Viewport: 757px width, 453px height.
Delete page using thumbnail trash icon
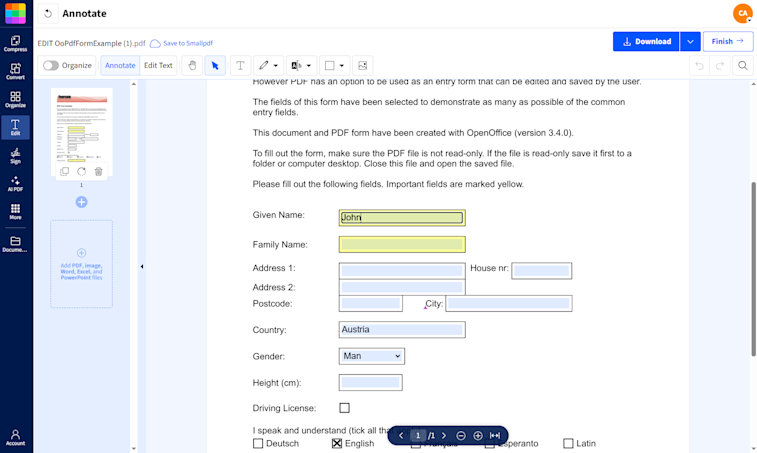[x=98, y=171]
